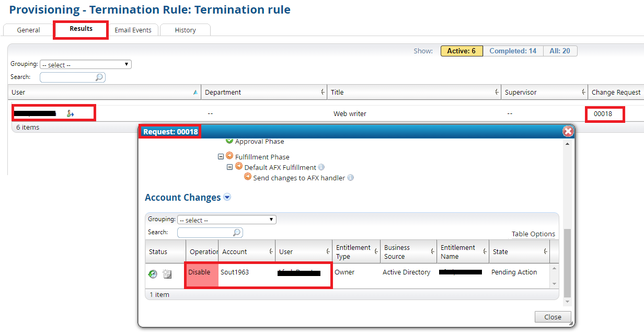Click the user icon beside the redacted name
644x333 pixels.
[70, 113]
